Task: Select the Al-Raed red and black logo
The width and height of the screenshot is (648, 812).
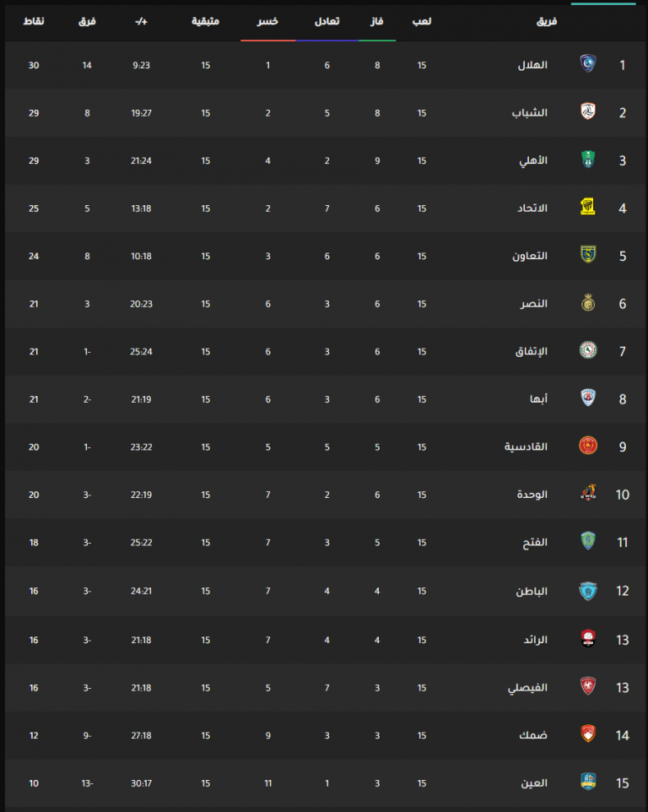Action: [588, 638]
